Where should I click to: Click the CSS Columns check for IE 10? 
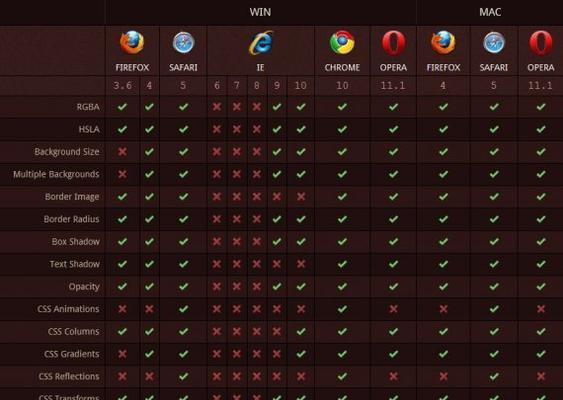tap(301, 331)
